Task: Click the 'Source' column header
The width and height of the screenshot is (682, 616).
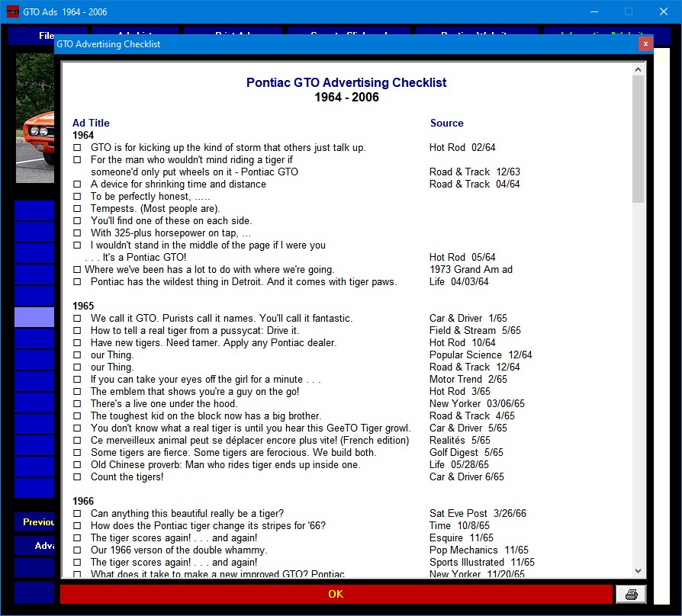Action: click(447, 123)
